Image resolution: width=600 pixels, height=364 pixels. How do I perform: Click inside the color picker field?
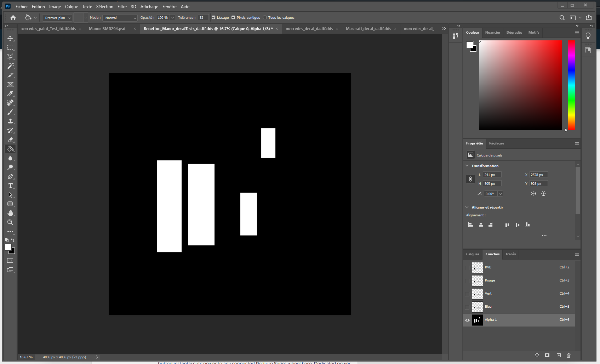click(520, 85)
